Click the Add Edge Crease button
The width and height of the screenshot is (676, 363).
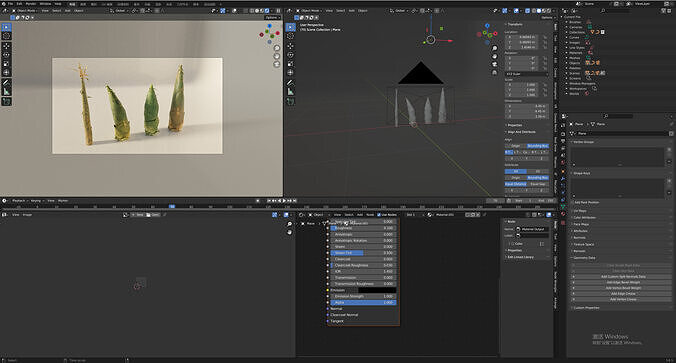pyautogui.click(x=623, y=293)
